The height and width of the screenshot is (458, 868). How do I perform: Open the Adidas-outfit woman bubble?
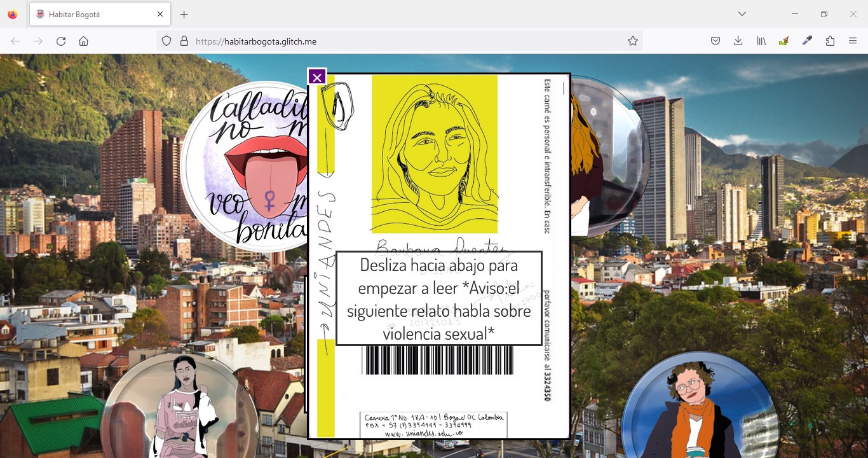click(180, 404)
